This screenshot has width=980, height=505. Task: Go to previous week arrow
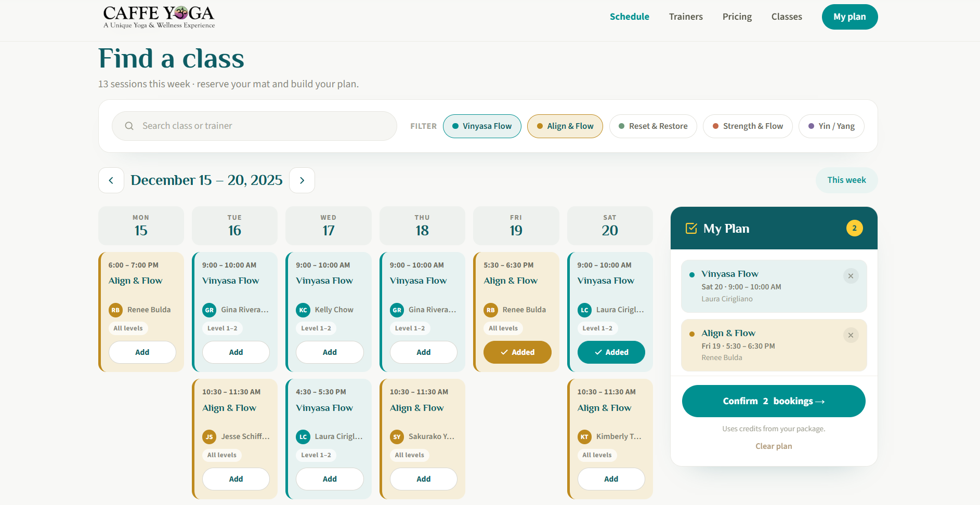[111, 180]
